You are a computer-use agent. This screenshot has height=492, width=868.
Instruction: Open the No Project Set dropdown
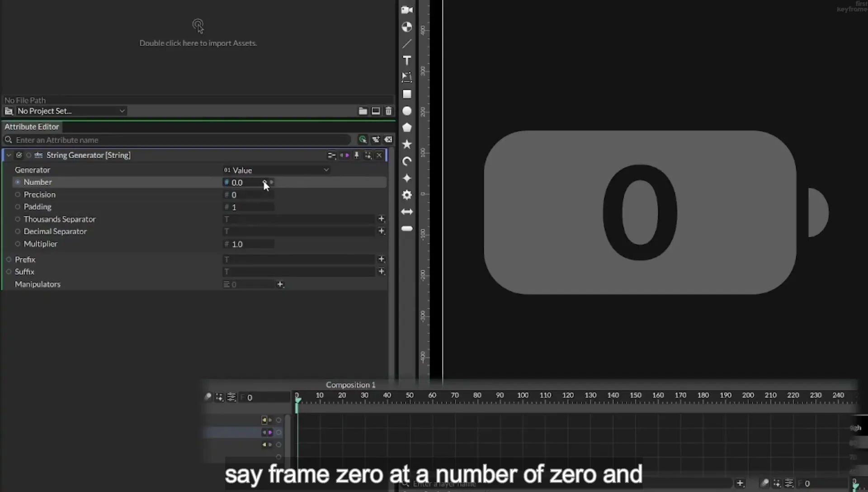coord(71,111)
